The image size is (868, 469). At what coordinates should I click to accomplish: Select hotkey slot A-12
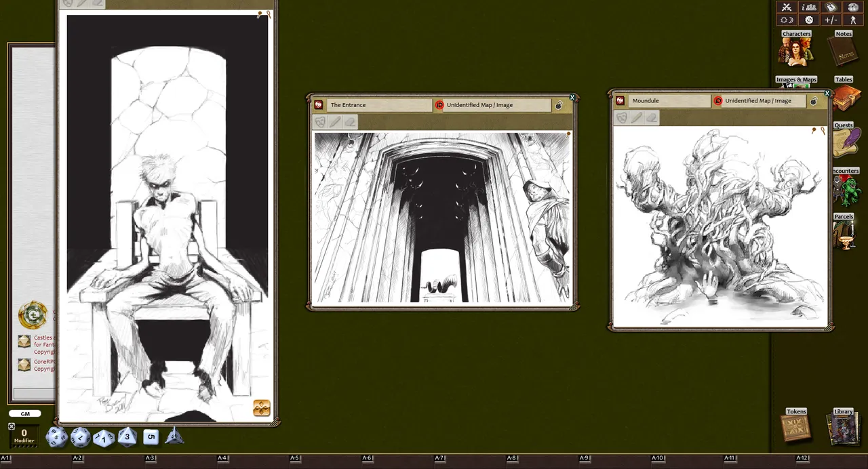pos(802,458)
